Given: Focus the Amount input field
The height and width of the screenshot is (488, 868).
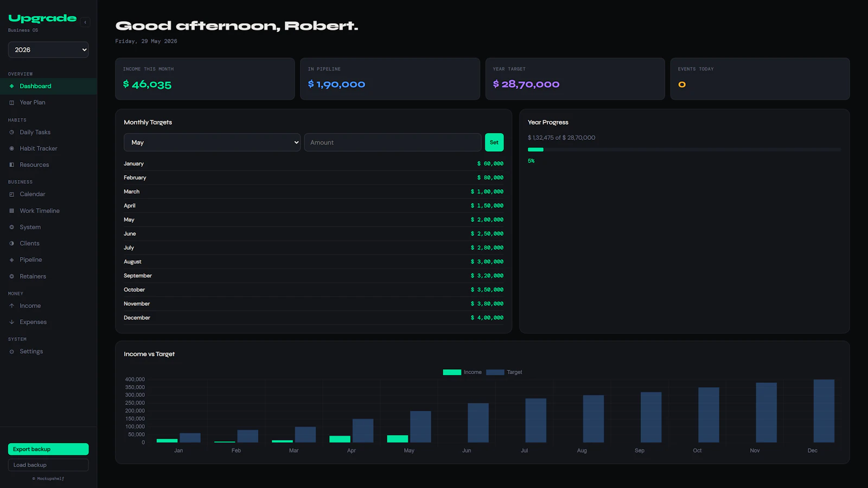Looking at the screenshot, I should (x=393, y=143).
